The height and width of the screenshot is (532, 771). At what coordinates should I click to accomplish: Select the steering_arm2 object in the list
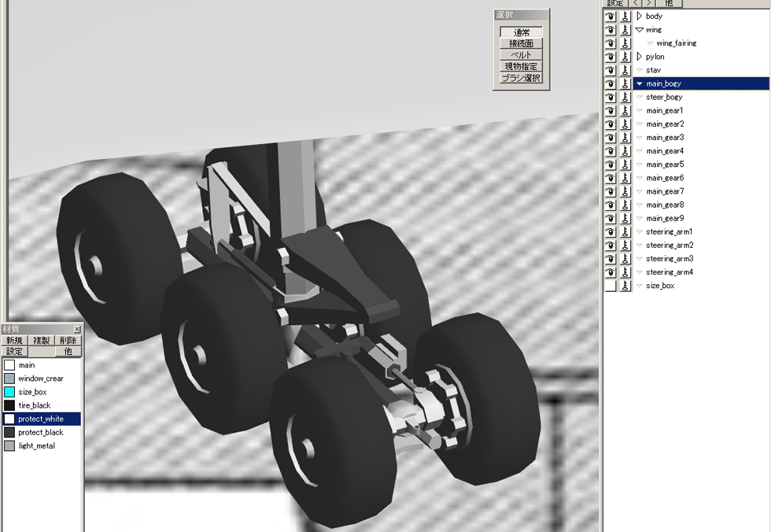tap(669, 246)
